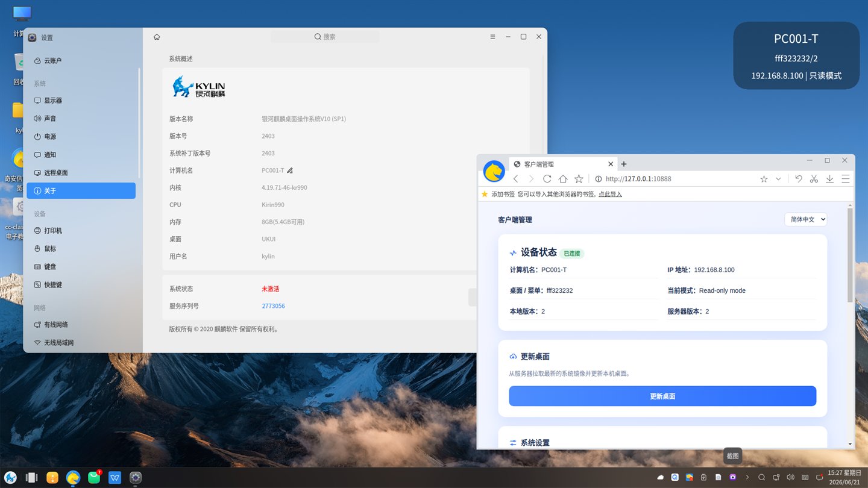Viewport: 868px width, 488px height.
Task: Click the browser home icon
Action: 563,179
